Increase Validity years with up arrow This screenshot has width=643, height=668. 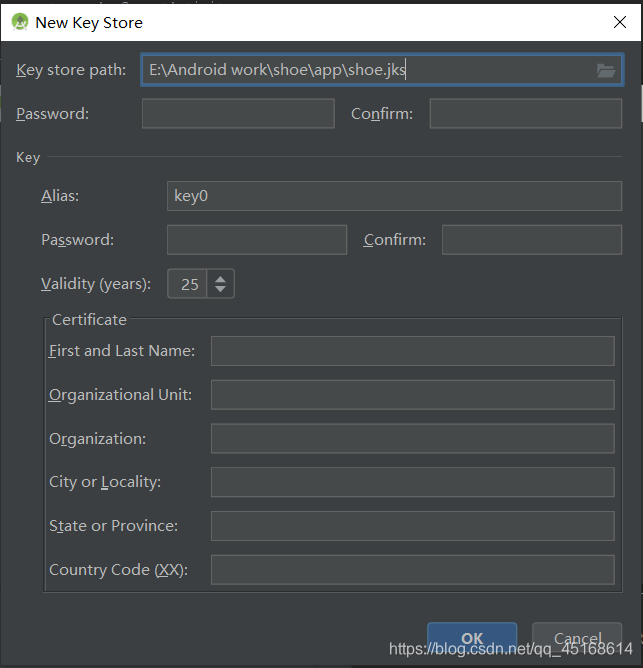click(220, 279)
